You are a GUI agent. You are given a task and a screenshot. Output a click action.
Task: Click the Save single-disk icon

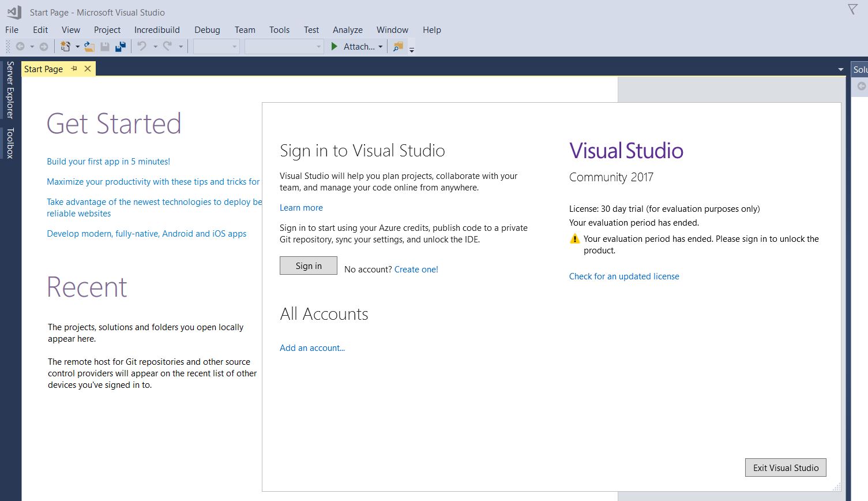tap(105, 47)
